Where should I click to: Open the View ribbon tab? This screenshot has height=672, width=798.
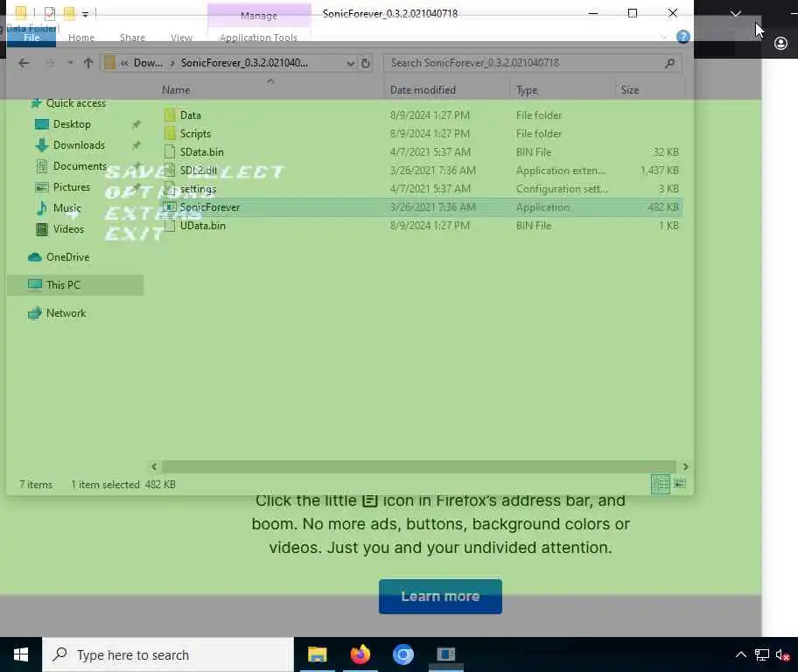coord(182,38)
